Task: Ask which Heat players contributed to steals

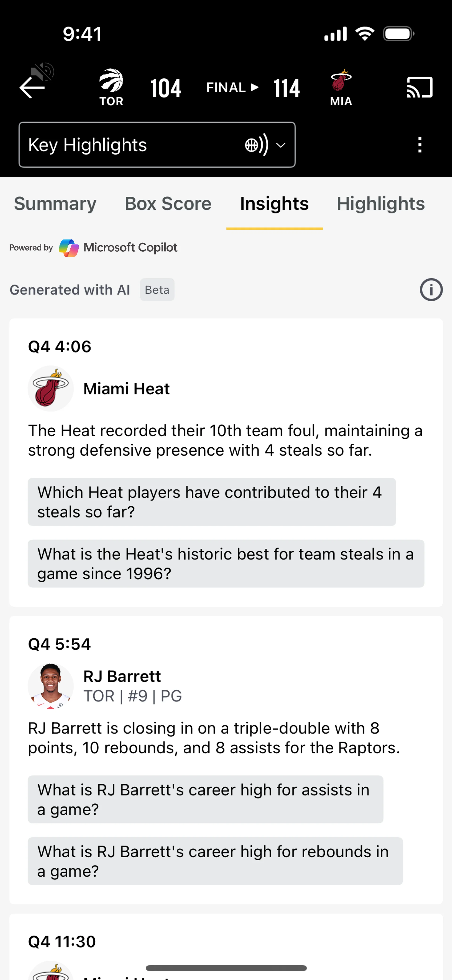Action: pos(212,502)
